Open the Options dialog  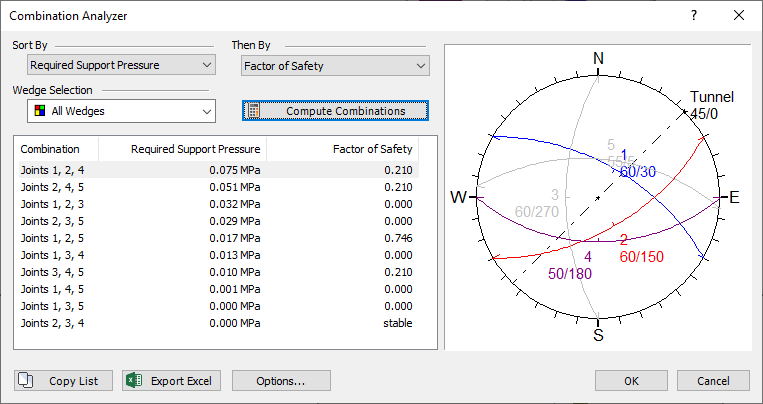pyautogui.click(x=281, y=381)
